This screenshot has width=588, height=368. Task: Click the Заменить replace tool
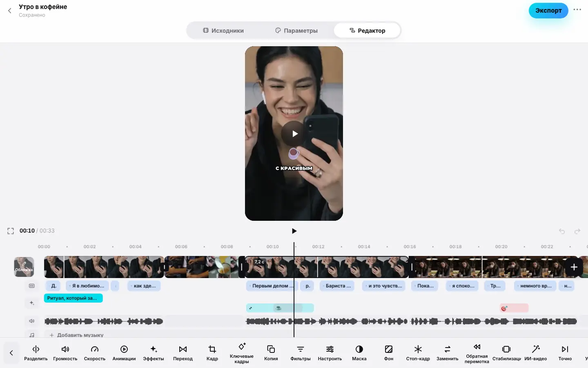coord(448,353)
